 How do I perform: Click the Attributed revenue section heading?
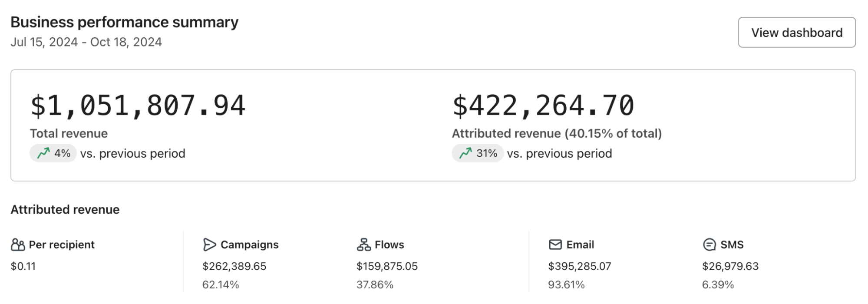pos(65,210)
